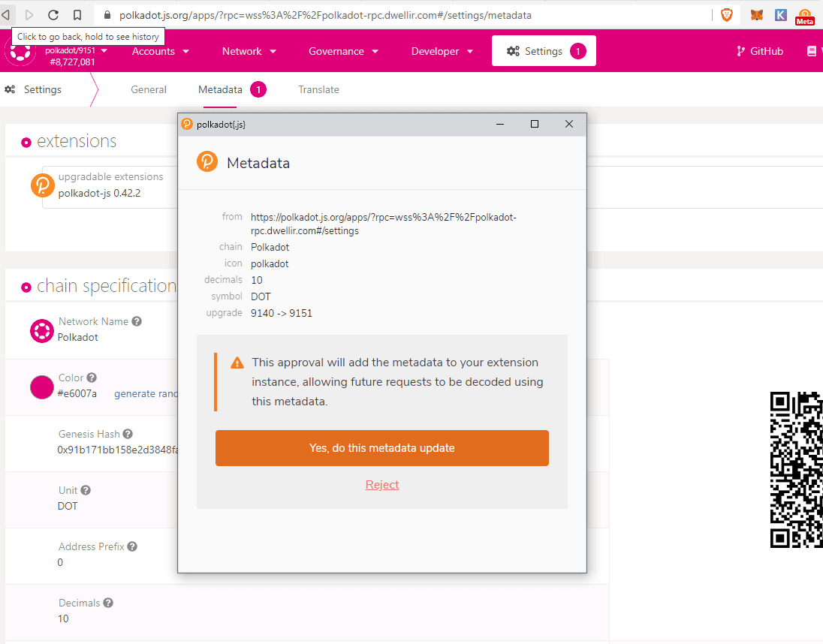
Task: Click the Decimals help question icon
Action: [108, 603]
